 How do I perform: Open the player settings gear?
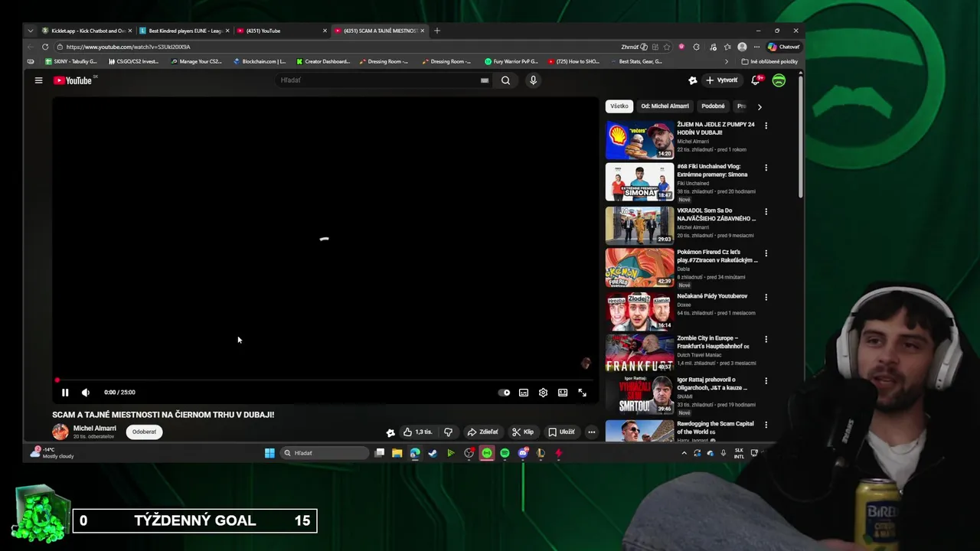pos(543,393)
